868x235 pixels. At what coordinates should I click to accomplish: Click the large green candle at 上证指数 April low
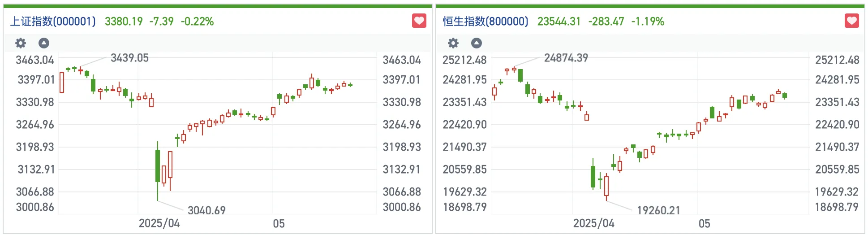(x=158, y=166)
